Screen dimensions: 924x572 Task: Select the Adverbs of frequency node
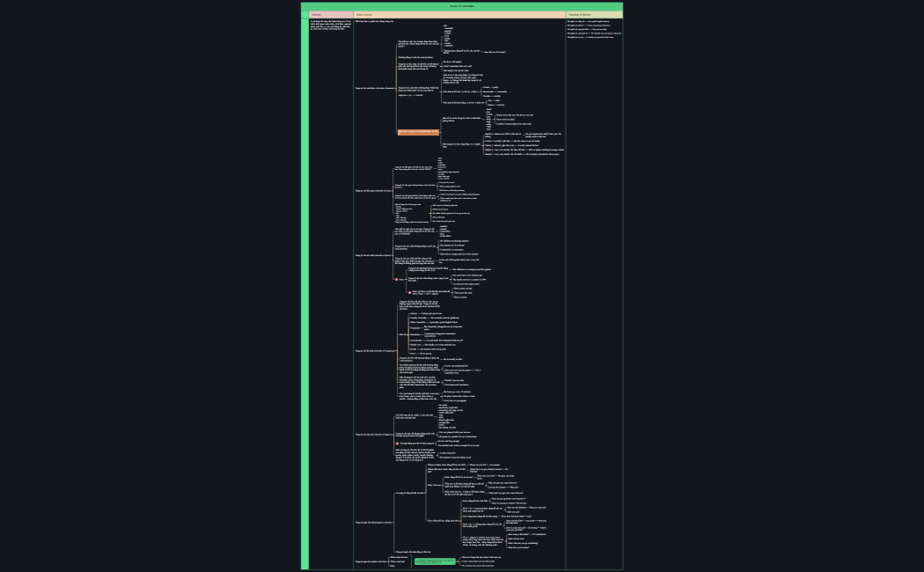[374, 351]
